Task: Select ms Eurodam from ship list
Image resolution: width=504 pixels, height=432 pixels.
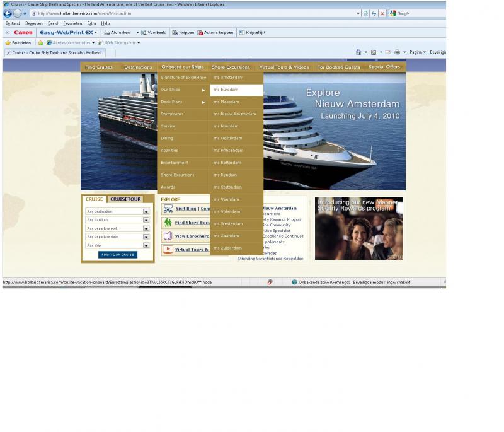Action: pyautogui.click(x=237, y=90)
